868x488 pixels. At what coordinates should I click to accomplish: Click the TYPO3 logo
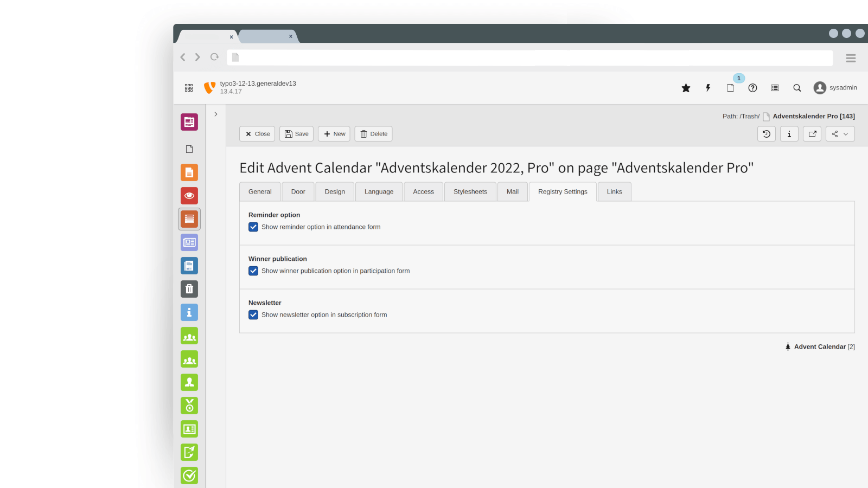click(x=209, y=88)
